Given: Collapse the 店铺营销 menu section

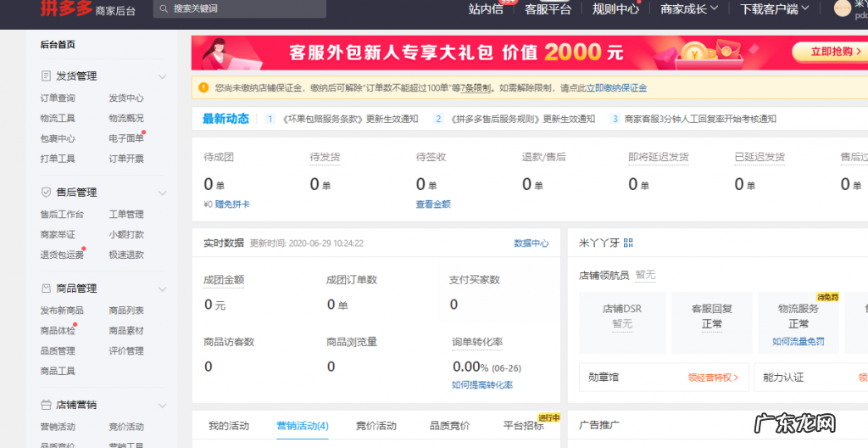Looking at the screenshot, I should click(162, 406).
